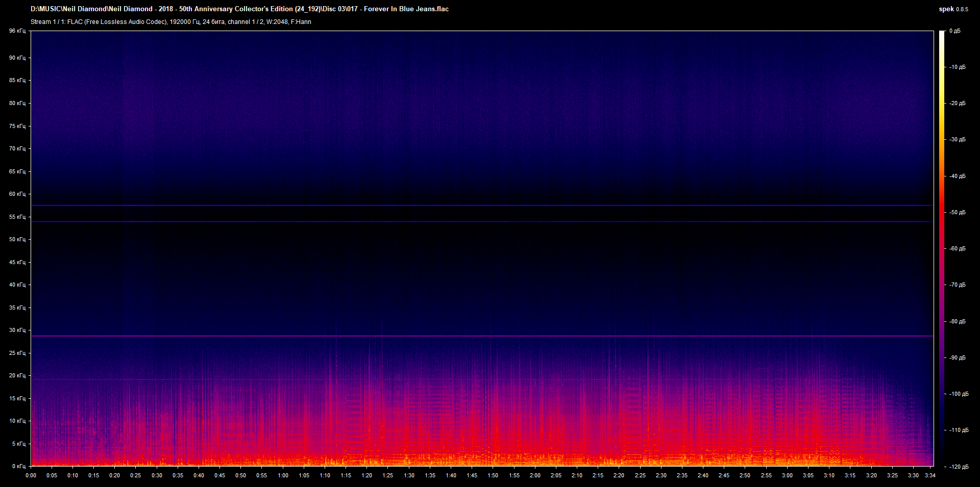The height and width of the screenshot is (487, 980).
Task: Click the Stream 1/1 FLAC info line
Action: (x=170, y=22)
